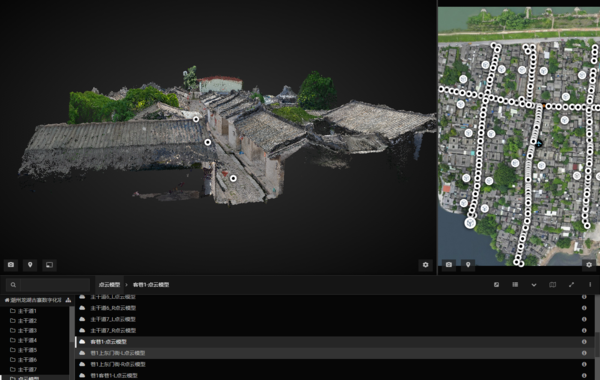Show info for the 主干道7_R点云模型 row
This screenshot has width=600, height=380.
coord(584,330)
